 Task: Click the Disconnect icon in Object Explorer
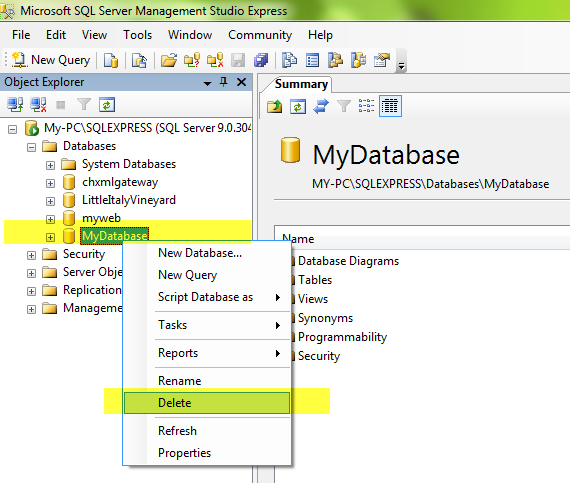pyautogui.click(x=38, y=105)
